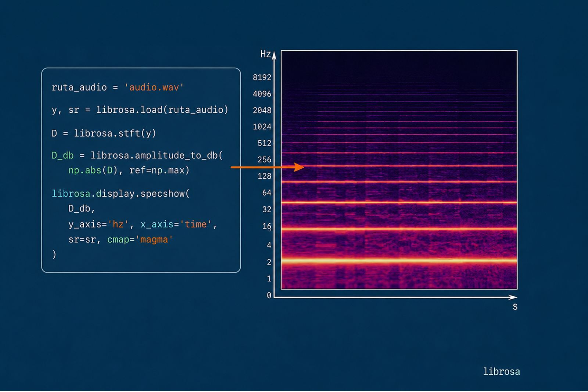Viewport: 588px width, 392px height.
Task: Click the 16 frequency tick label
Action: [x=267, y=226]
